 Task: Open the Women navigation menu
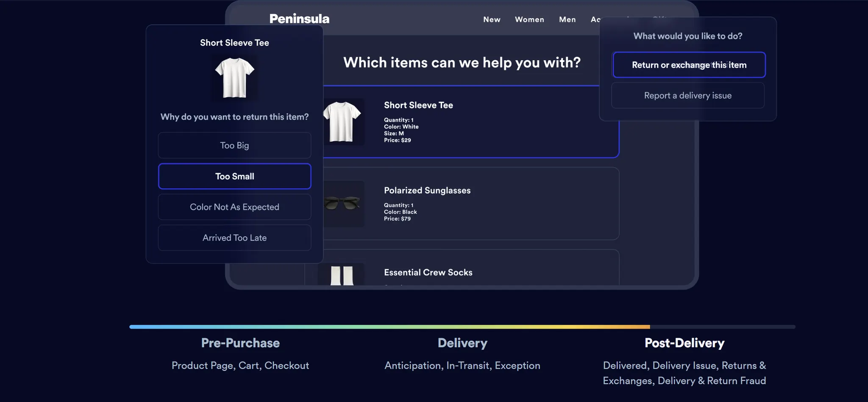point(529,20)
